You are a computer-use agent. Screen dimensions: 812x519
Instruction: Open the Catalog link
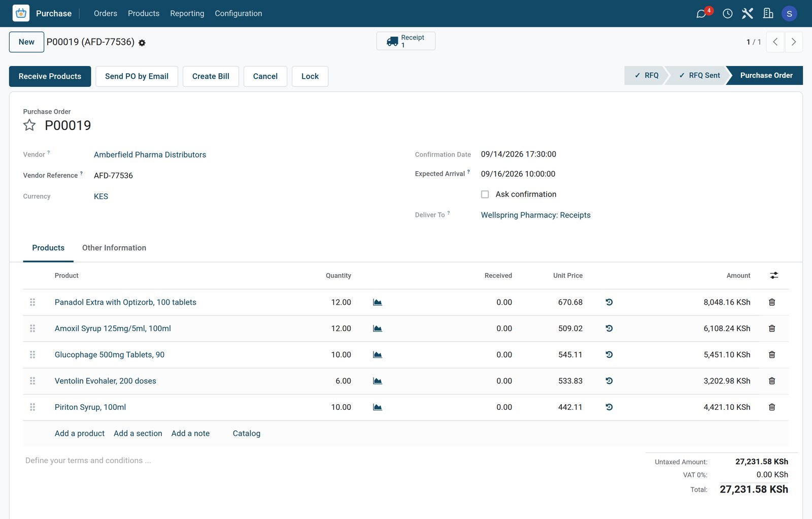pos(247,434)
